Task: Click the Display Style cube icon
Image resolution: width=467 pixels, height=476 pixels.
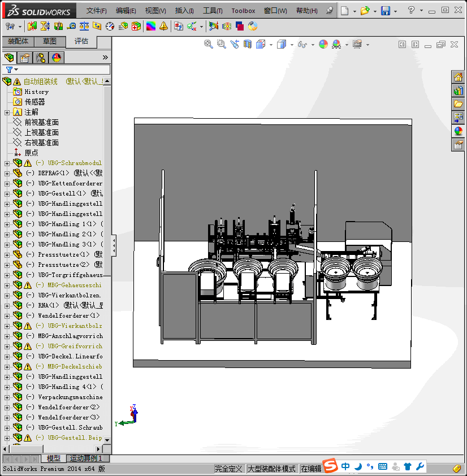Action: [282, 44]
